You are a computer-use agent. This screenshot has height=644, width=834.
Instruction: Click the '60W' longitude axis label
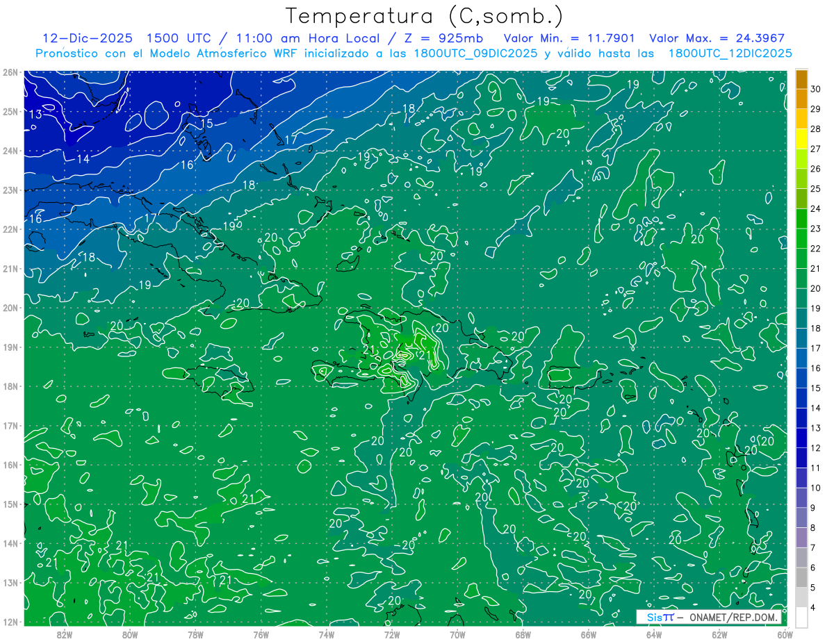coord(785,634)
